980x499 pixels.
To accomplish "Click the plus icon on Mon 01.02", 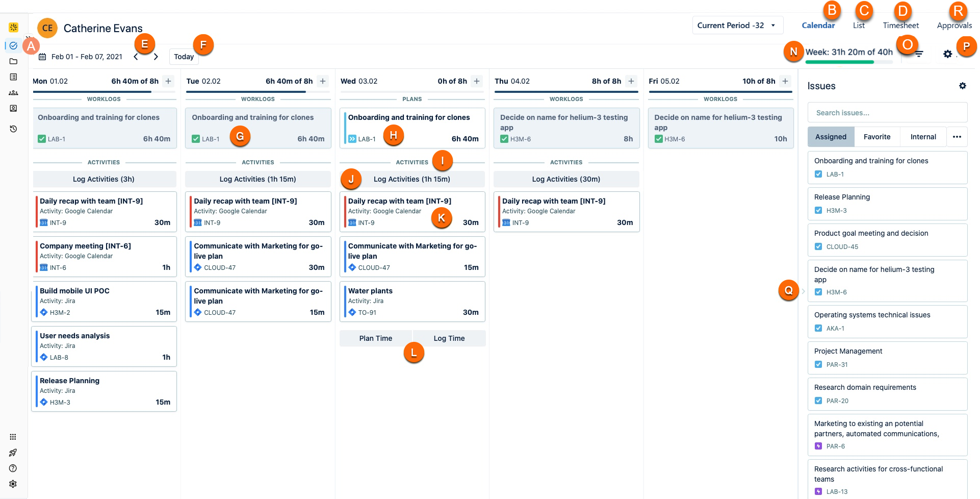I will 168,81.
